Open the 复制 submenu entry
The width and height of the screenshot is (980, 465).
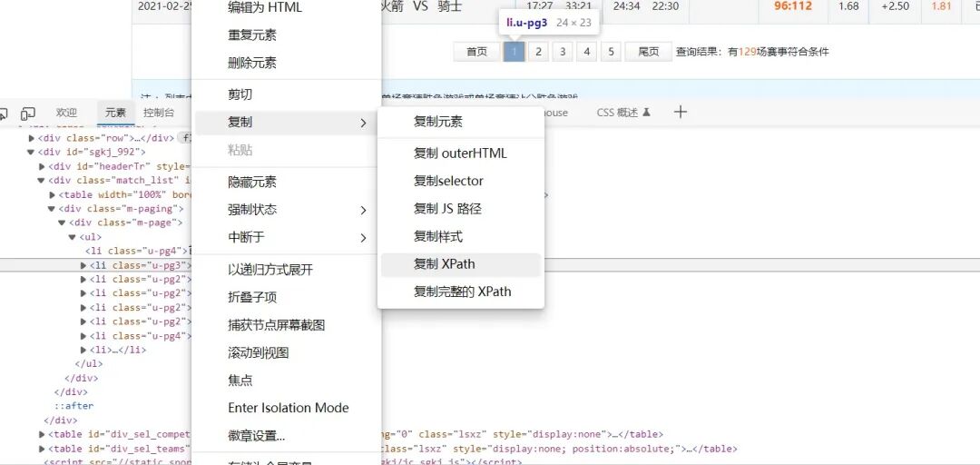(x=287, y=123)
